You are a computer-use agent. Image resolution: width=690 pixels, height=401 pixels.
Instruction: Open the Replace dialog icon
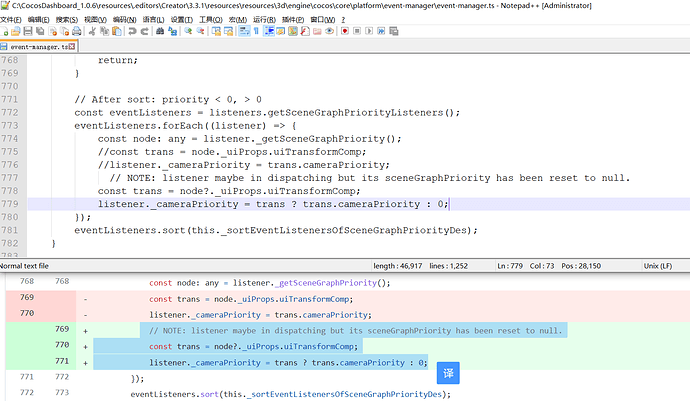(x=172, y=31)
